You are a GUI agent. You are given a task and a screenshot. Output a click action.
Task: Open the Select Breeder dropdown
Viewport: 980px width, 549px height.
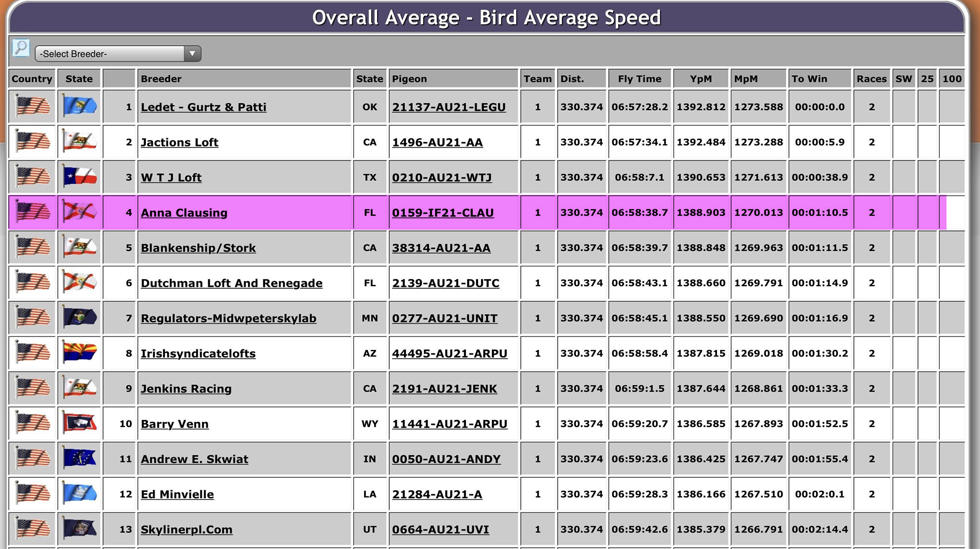pyautogui.click(x=110, y=54)
